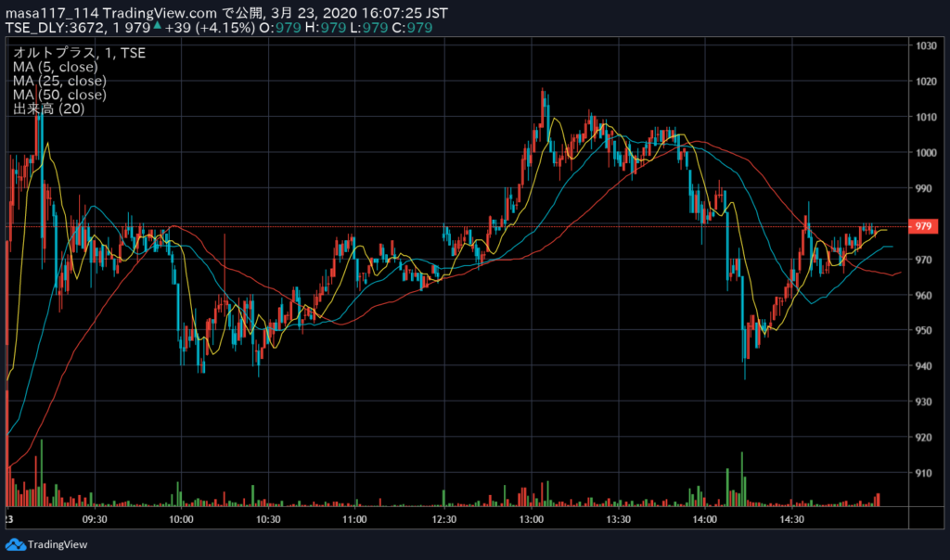Click the L:979 low value in header

point(369,28)
